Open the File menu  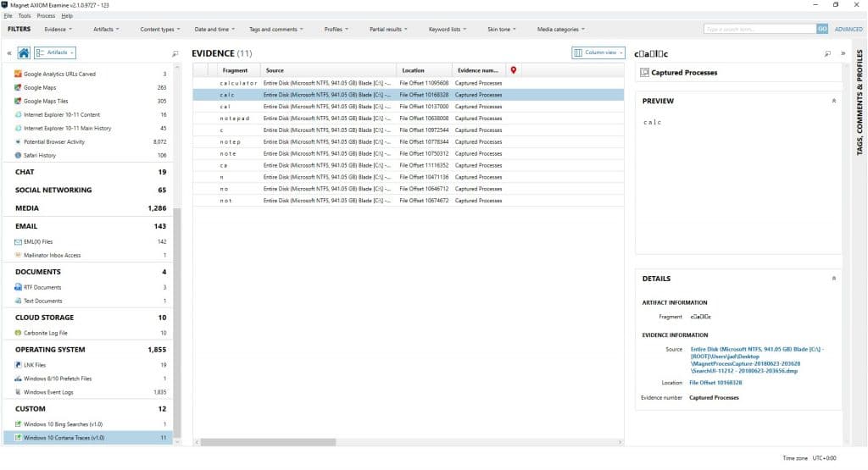[8, 16]
